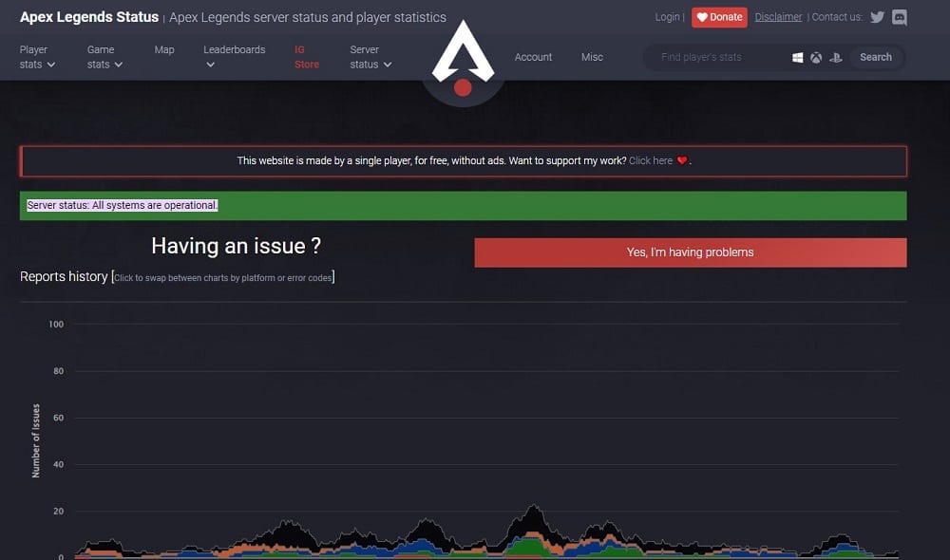Open the Map menu item

click(x=164, y=49)
